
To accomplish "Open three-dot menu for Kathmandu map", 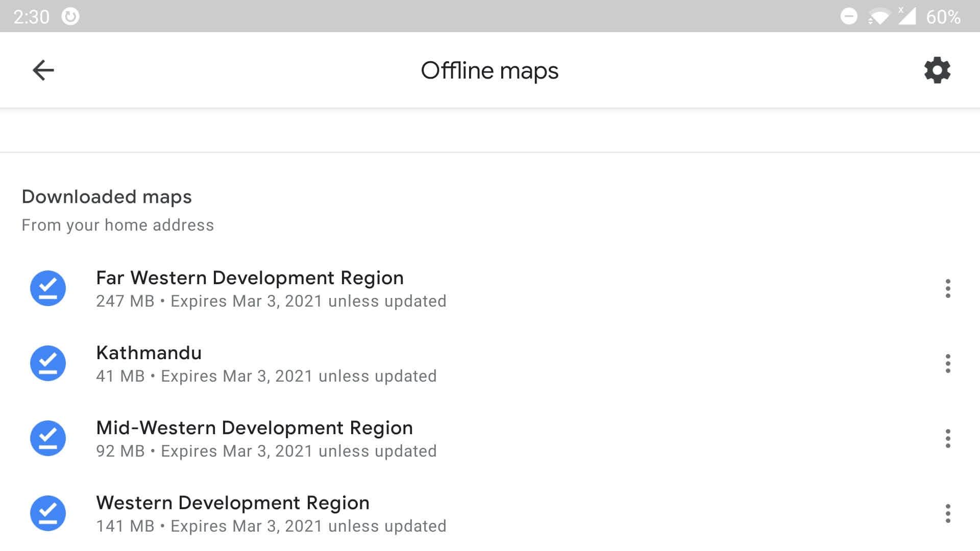I will pos(947,364).
